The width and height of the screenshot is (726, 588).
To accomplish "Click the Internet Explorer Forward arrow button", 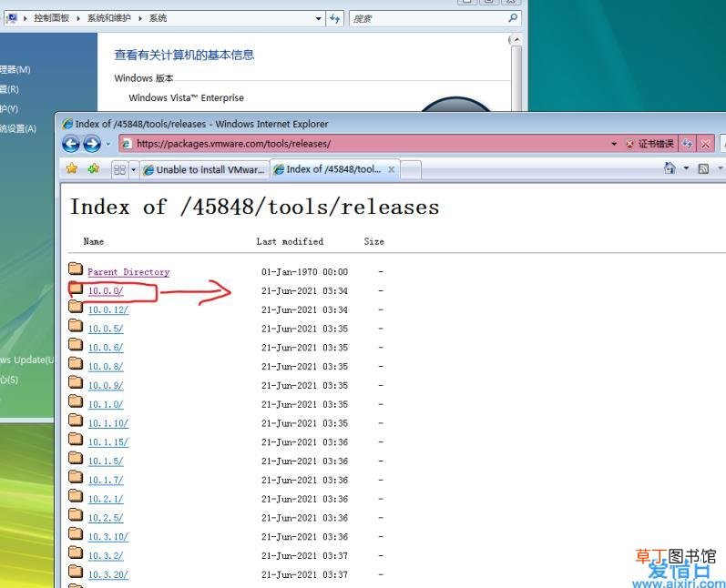I will coord(92,144).
